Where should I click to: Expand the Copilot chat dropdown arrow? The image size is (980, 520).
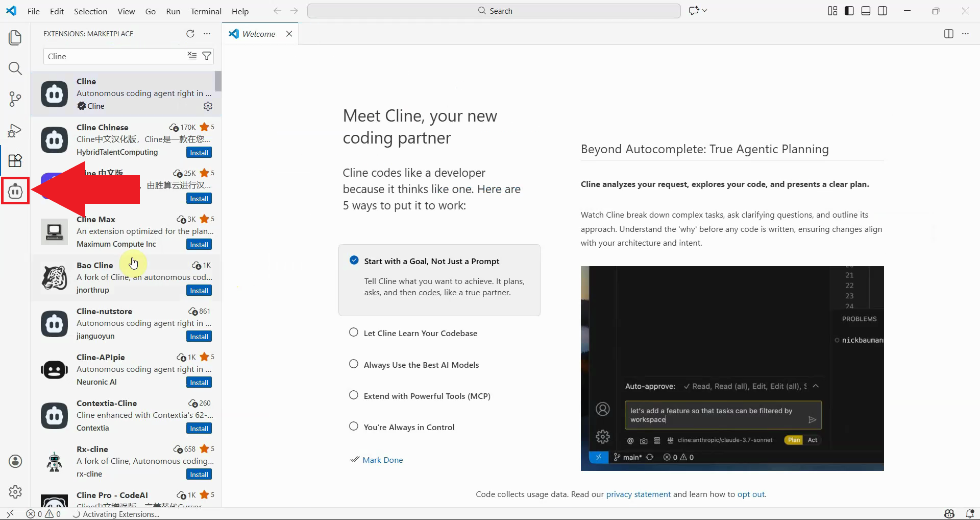pyautogui.click(x=705, y=11)
